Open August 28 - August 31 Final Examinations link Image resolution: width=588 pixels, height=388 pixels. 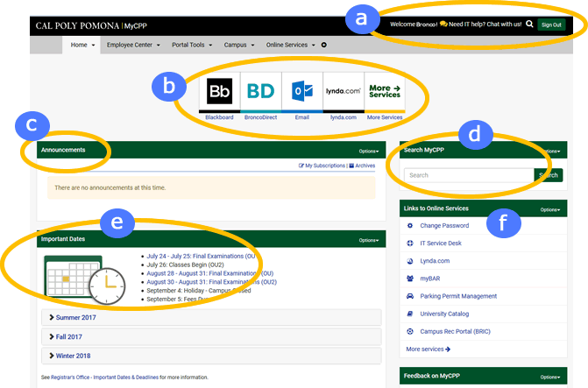210,273
